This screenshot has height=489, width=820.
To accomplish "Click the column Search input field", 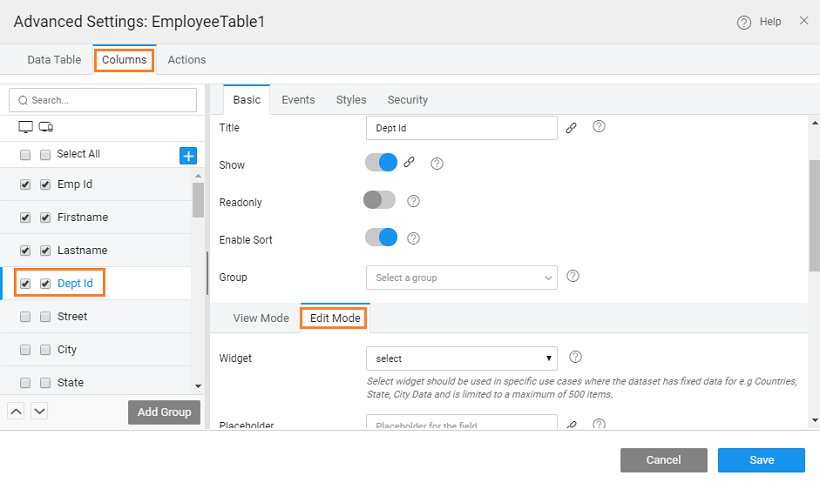I will pos(103,100).
